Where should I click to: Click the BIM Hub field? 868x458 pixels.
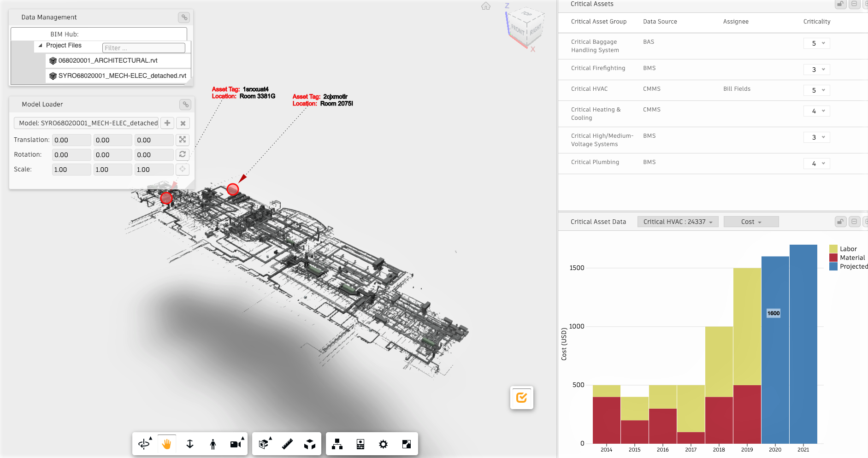tap(99, 34)
